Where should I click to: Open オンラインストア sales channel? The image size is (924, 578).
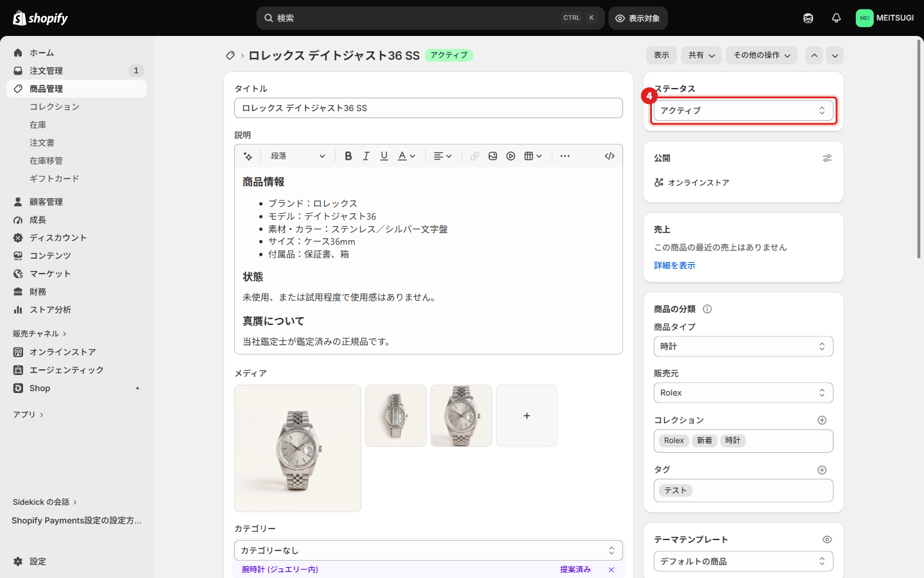point(77,352)
